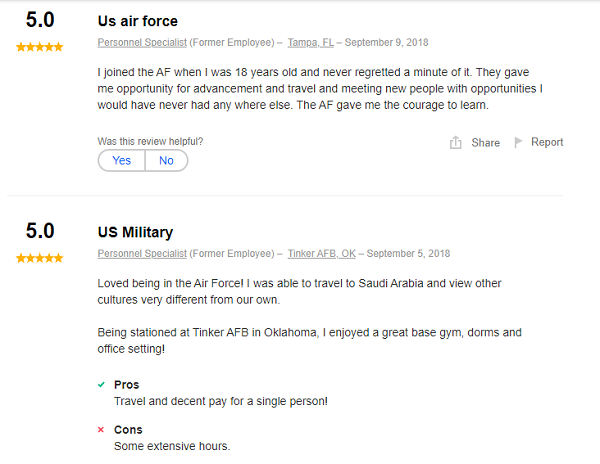Viewport: 600px width, 464px height.
Task: Click the red Cons X icon
Action: pyautogui.click(x=101, y=430)
